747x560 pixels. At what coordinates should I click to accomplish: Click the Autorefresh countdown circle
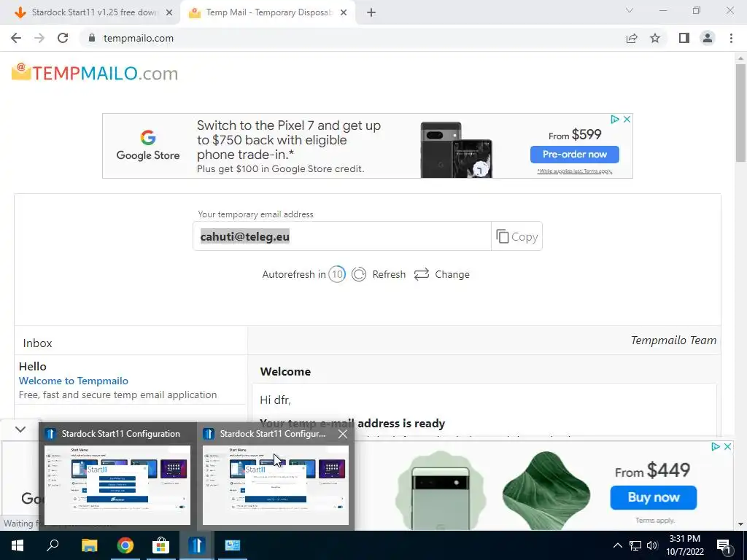click(x=337, y=274)
